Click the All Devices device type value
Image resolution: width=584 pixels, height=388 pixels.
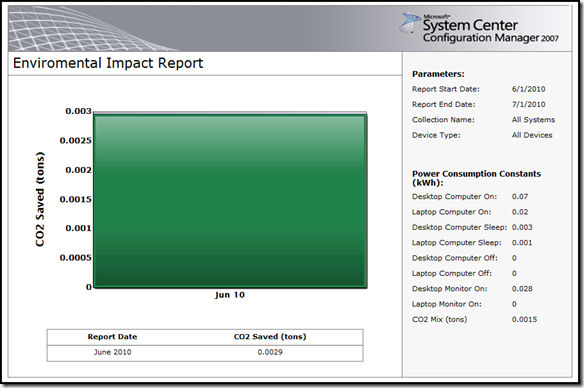coord(532,135)
